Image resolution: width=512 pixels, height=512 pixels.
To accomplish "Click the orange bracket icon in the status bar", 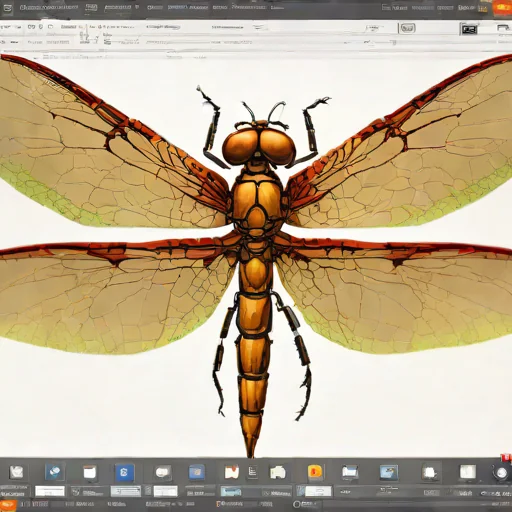I will pos(218,504).
